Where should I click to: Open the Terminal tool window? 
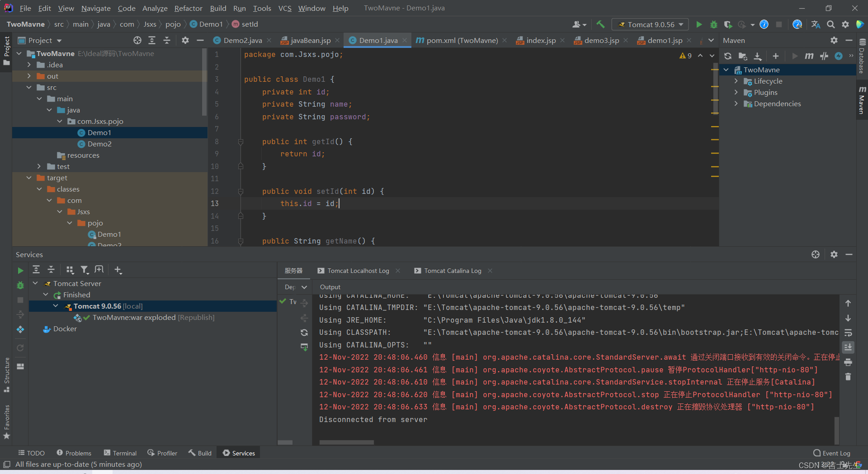[x=120, y=453]
